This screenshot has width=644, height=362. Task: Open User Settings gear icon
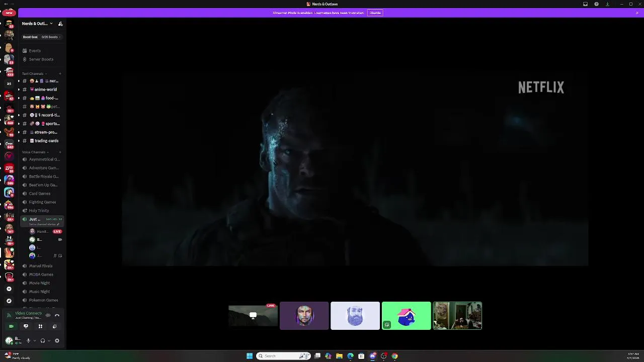click(x=57, y=340)
